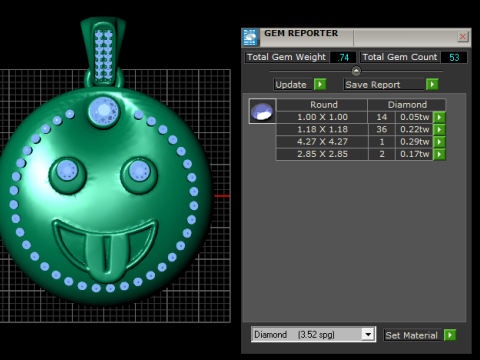Select the large top gem on pendant

tap(104, 112)
